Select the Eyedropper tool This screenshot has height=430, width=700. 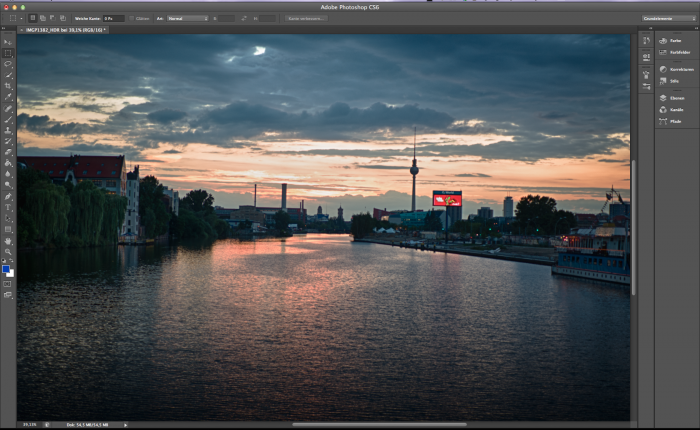pyautogui.click(x=8, y=96)
